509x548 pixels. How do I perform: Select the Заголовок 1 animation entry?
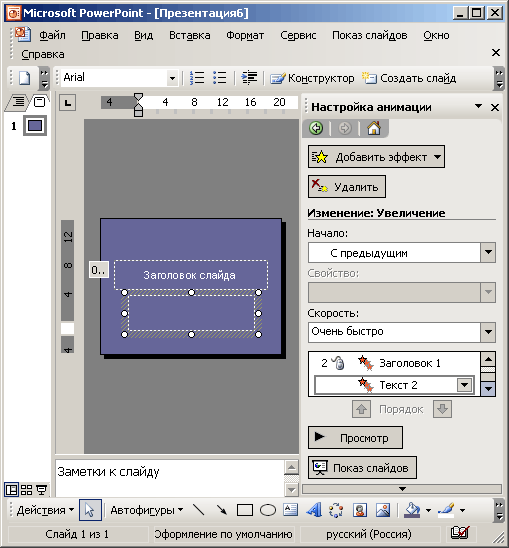394,363
